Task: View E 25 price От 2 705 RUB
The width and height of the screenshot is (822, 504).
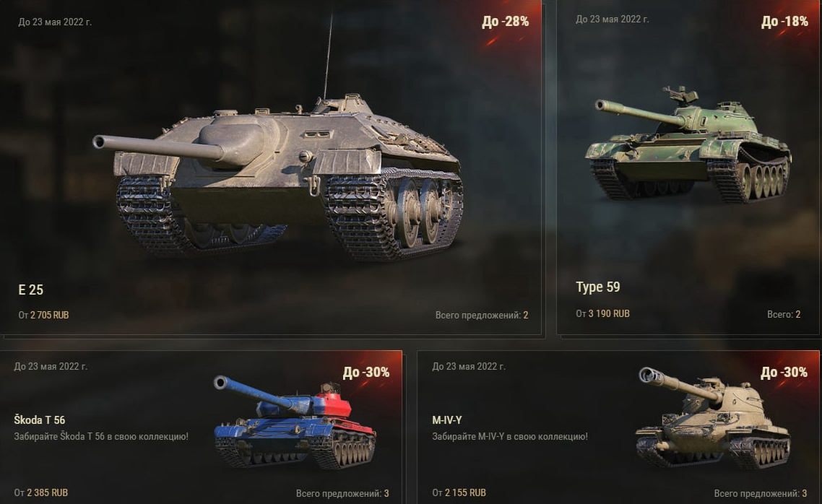Action: pos(43,315)
